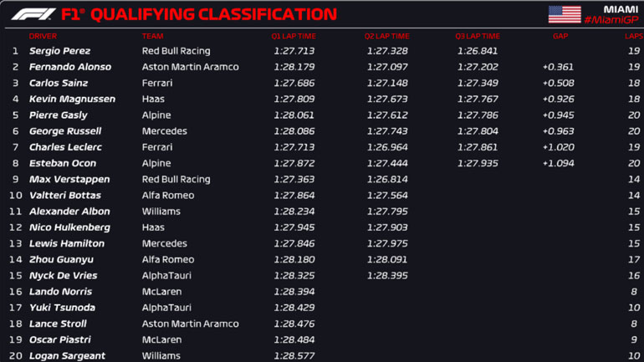644x362 pixels.
Task: Sort by the GAP column header
Action: coord(560,37)
